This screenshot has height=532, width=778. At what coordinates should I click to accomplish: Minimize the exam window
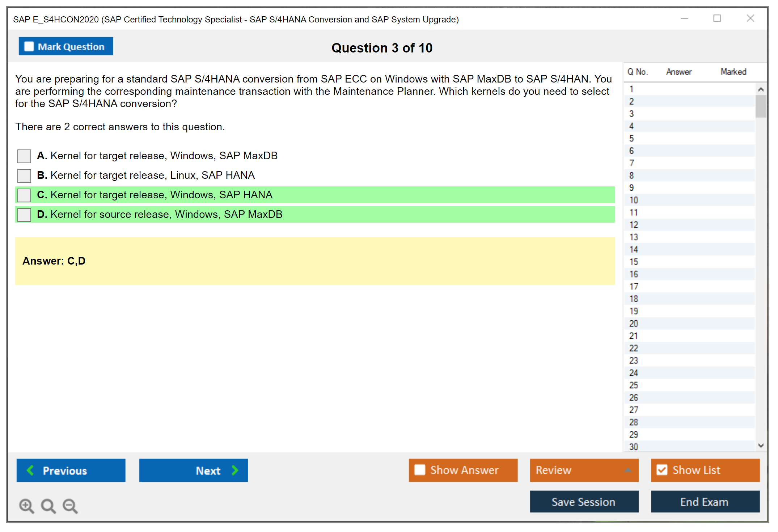point(684,18)
